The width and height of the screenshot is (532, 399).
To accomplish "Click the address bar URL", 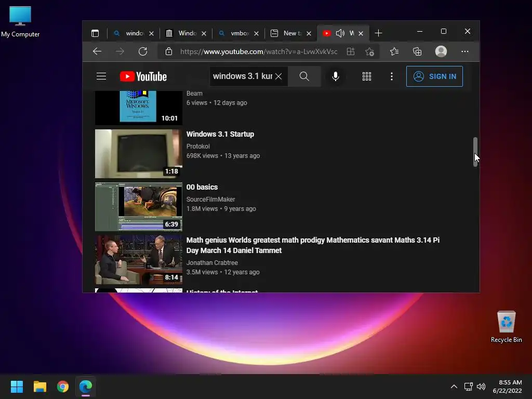I will (259, 51).
